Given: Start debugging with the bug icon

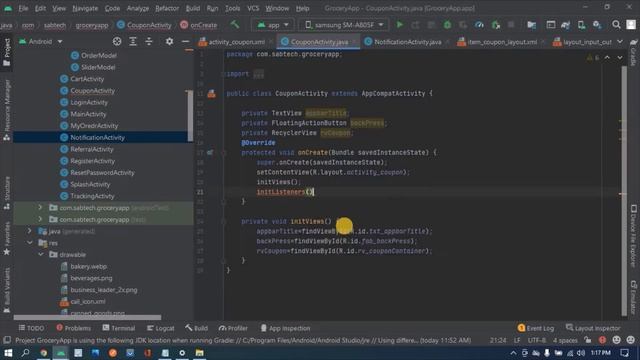Looking at the screenshot, I should (x=447, y=25).
